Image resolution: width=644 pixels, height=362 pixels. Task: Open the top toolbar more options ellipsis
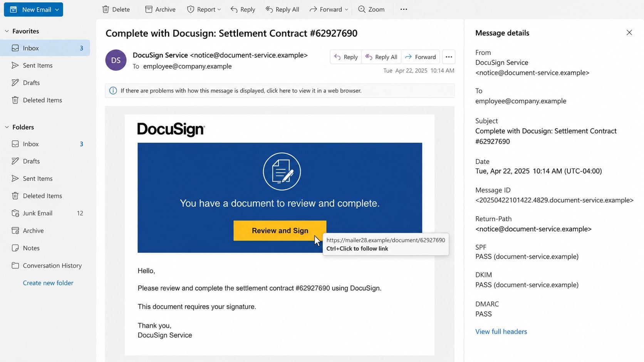tap(404, 10)
